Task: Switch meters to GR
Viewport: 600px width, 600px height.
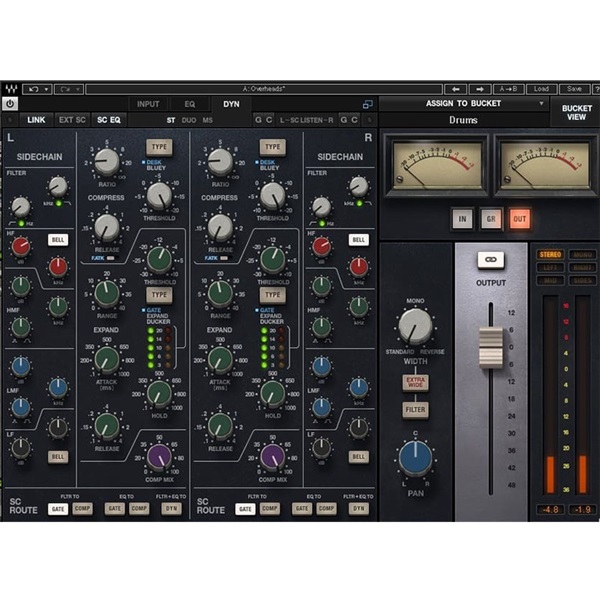Action: (x=491, y=219)
